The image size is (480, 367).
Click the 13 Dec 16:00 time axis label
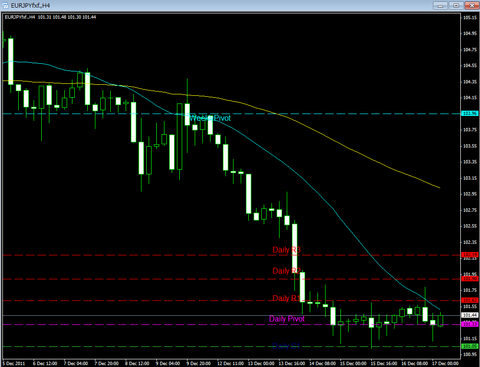pos(292,363)
